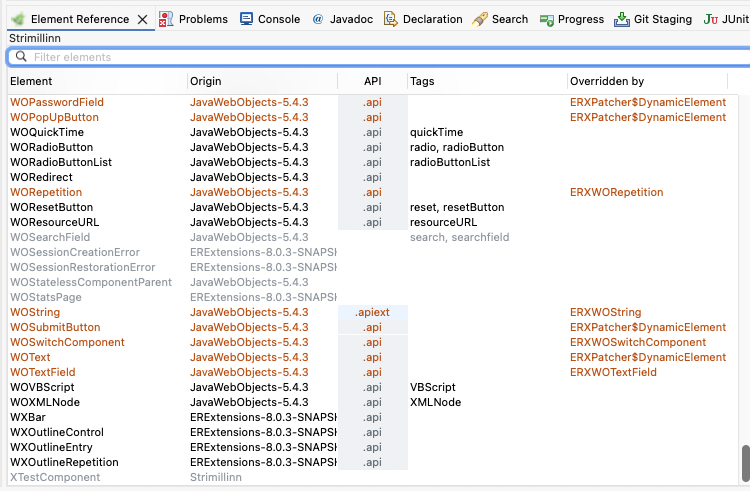Click the quickTime tag cell
750x491 pixels.
pos(436,132)
